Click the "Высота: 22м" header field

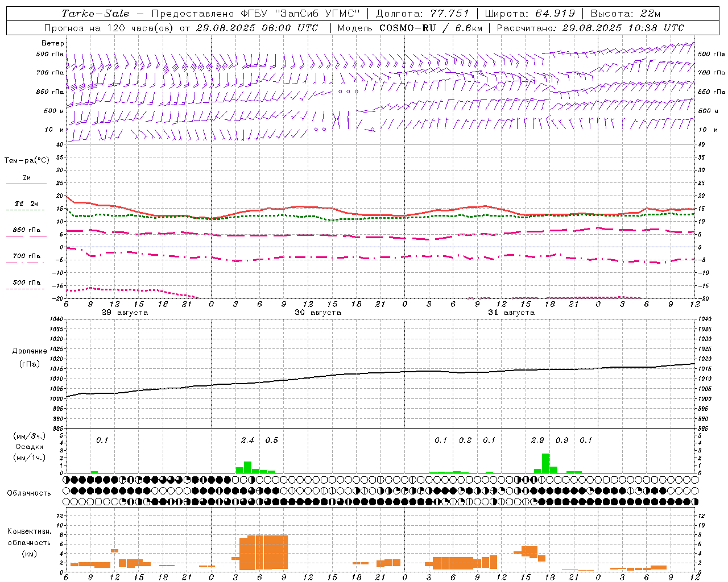click(626, 14)
